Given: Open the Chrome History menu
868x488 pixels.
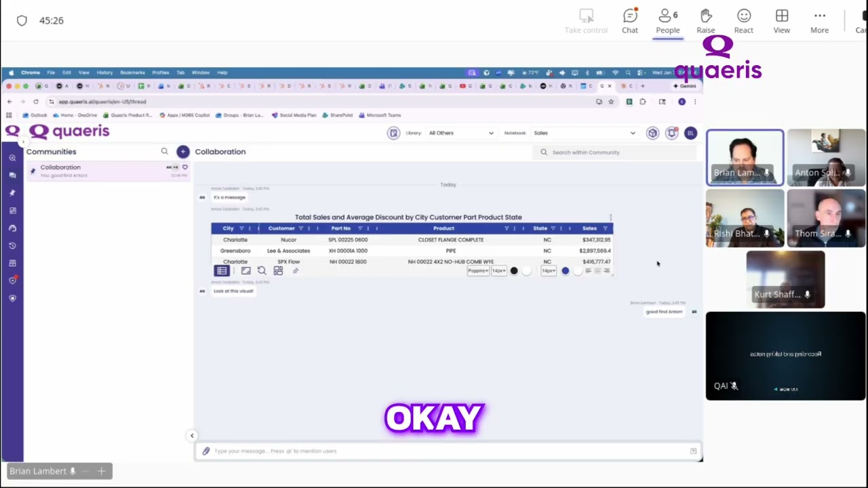Looking at the screenshot, I should (x=104, y=73).
